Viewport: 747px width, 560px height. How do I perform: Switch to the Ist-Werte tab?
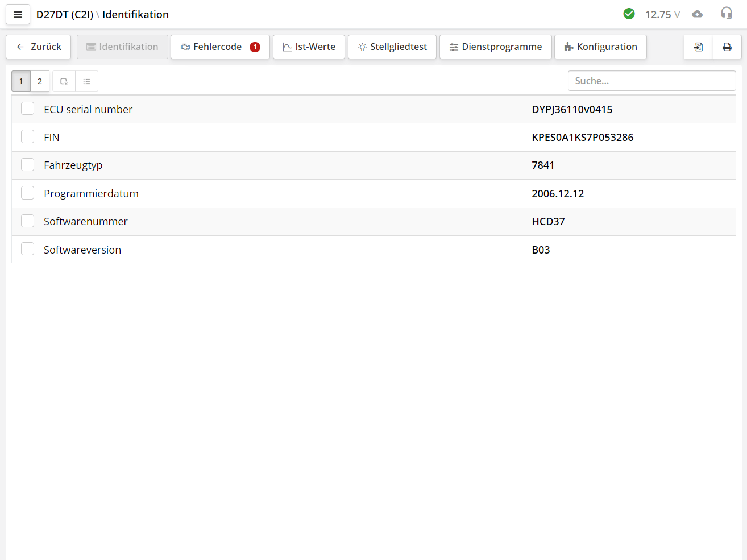coord(309,47)
